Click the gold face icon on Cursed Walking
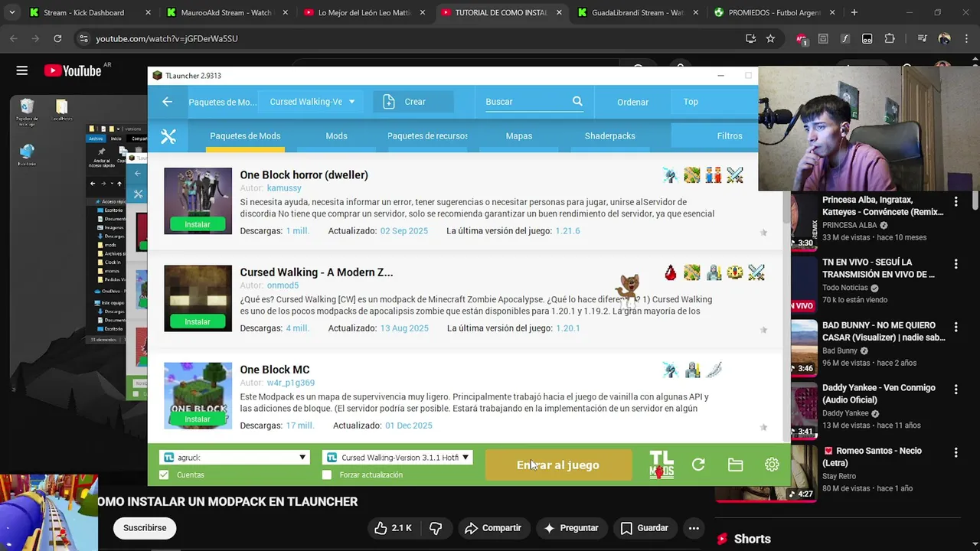The height and width of the screenshot is (551, 980). (735, 272)
